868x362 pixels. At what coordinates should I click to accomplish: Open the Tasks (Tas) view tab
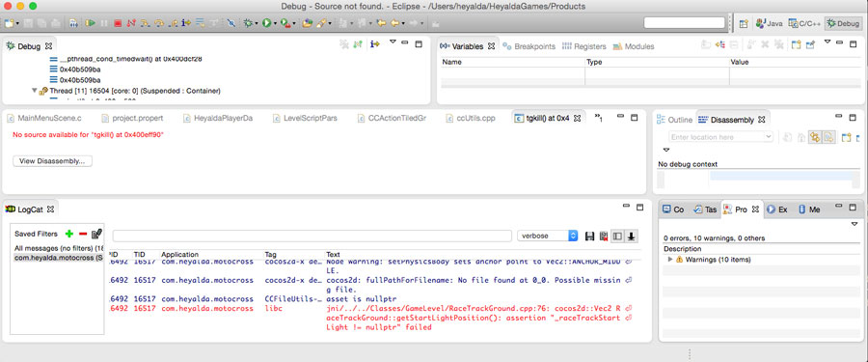coord(705,209)
